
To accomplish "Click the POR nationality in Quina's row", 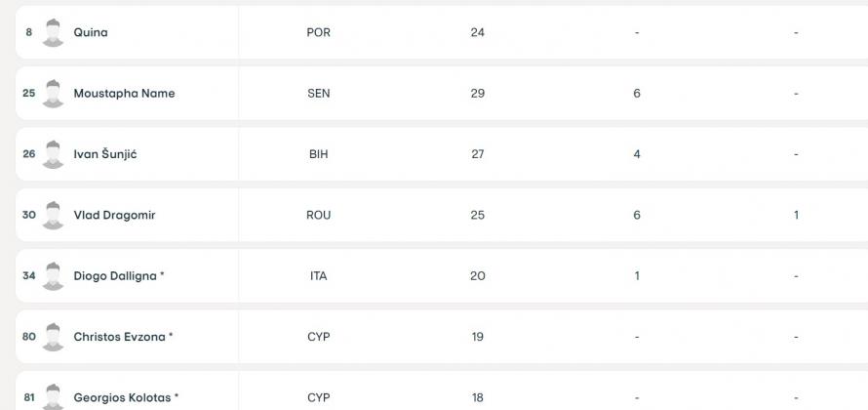I will (x=318, y=32).
